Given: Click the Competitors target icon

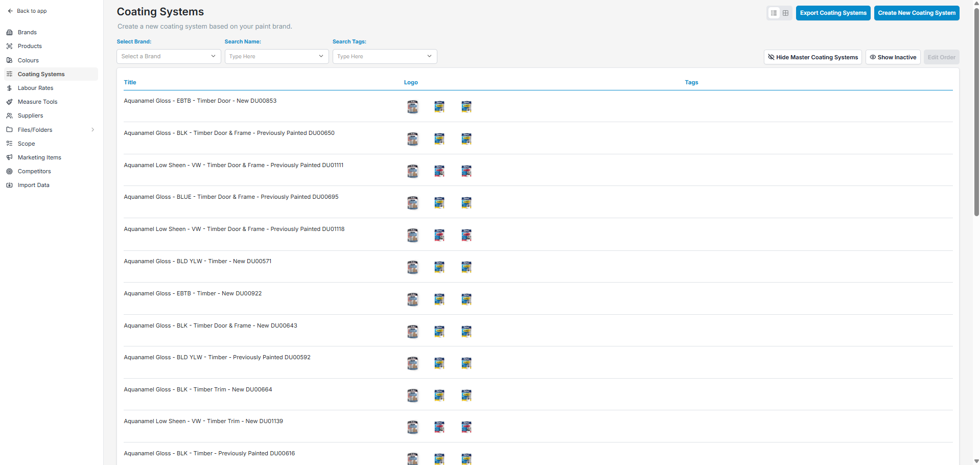Looking at the screenshot, I should pyautogui.click(x=9, y=171).
